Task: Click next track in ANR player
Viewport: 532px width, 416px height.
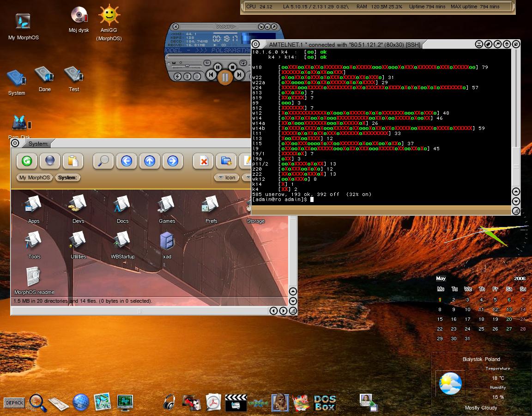Action: (239, 74)
